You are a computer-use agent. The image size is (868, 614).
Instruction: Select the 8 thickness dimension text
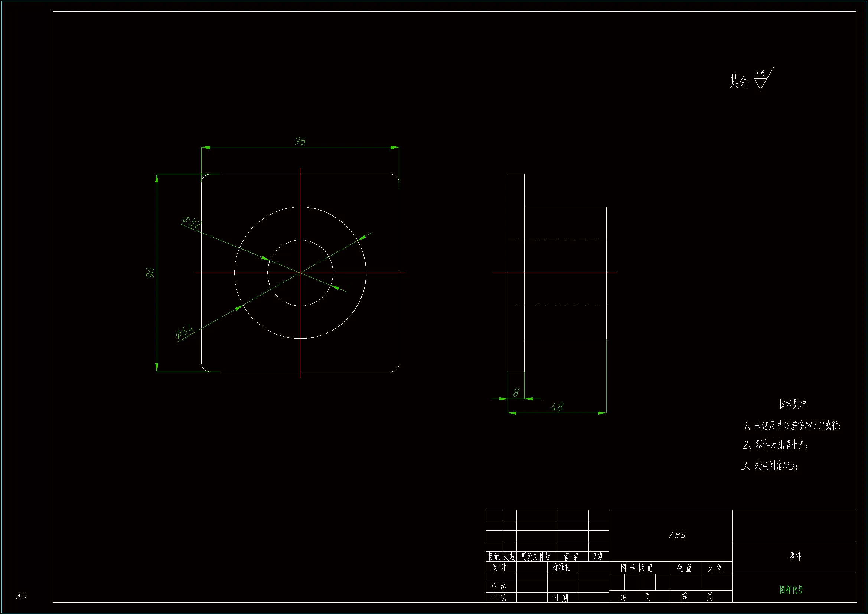pos(516,393)
